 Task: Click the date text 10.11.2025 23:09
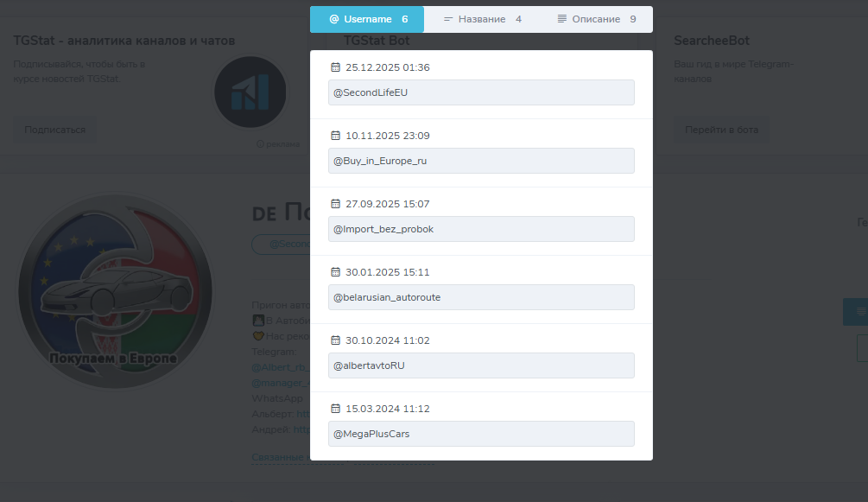click(x=388, y=136)
